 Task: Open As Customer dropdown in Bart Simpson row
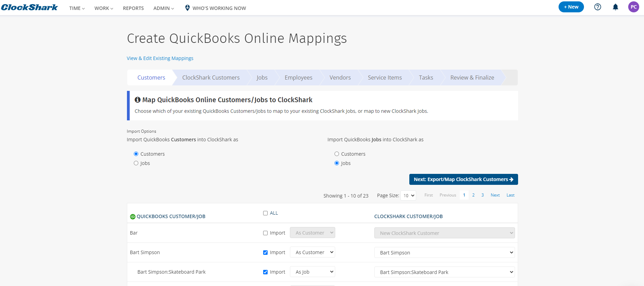(313, 252)
